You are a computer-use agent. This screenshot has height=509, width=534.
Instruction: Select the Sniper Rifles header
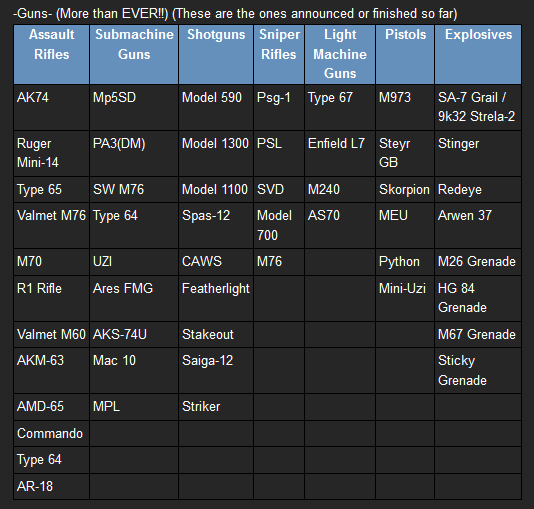(x=279, y=54)
